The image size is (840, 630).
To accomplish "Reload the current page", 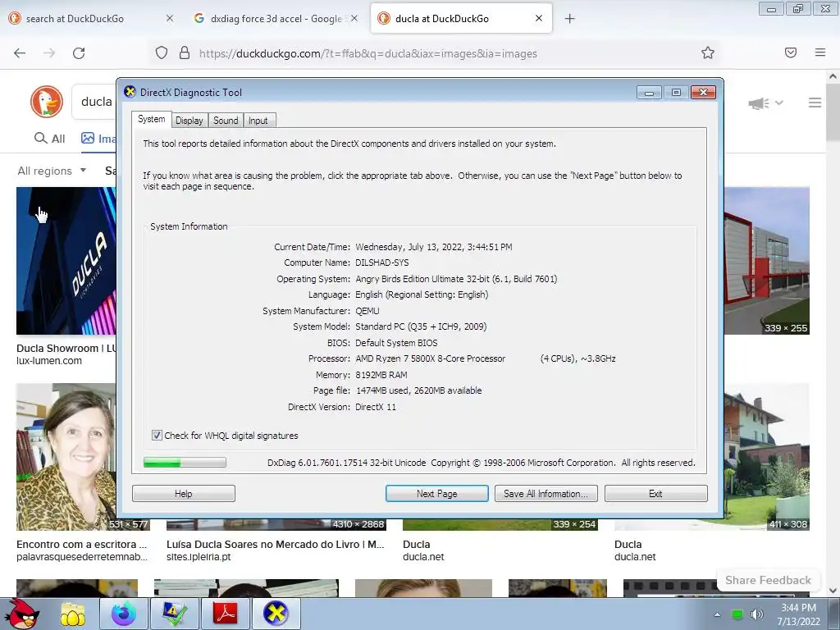I will pos(79,53).
